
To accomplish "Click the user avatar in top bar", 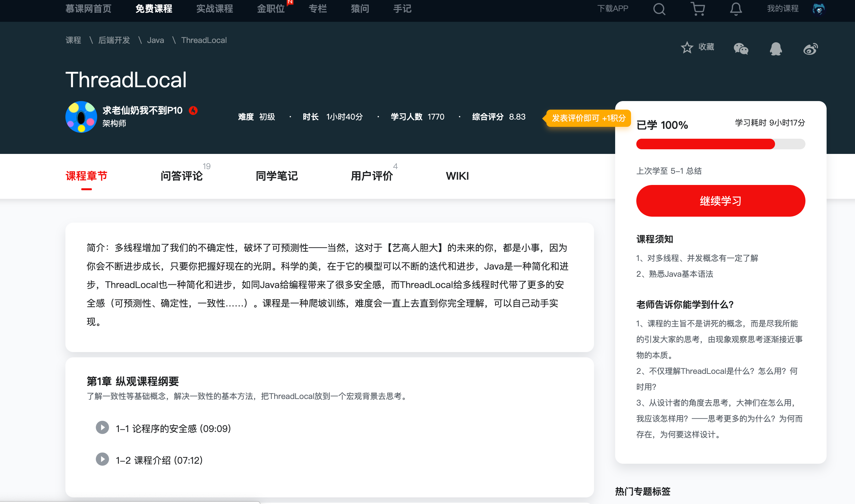I will point(818,9).
